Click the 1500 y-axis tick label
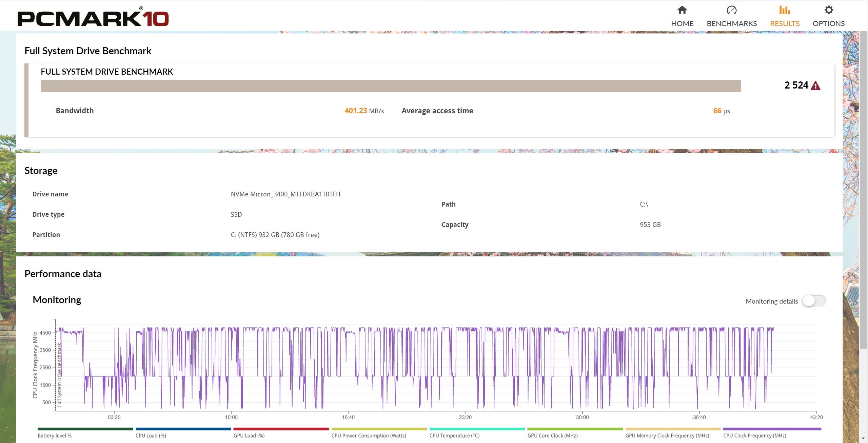The height and width of the screenshot is (443, 868). point(45,385)
